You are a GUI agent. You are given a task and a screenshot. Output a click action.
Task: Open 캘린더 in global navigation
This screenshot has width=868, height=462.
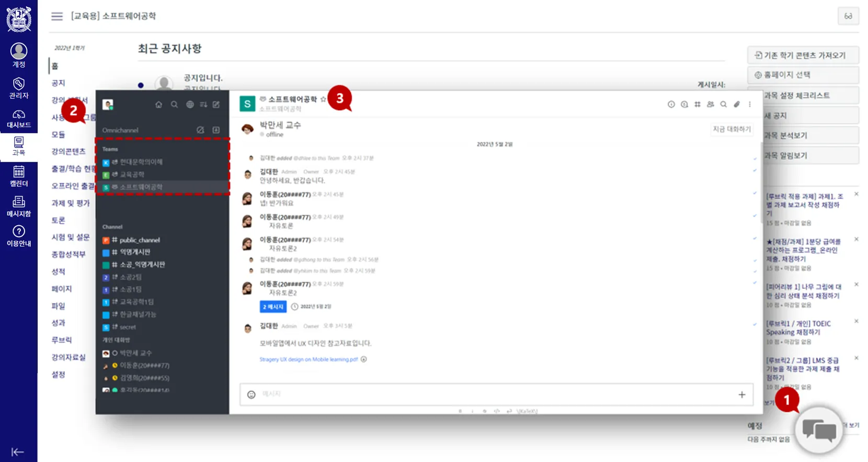(x=19, y=176)
